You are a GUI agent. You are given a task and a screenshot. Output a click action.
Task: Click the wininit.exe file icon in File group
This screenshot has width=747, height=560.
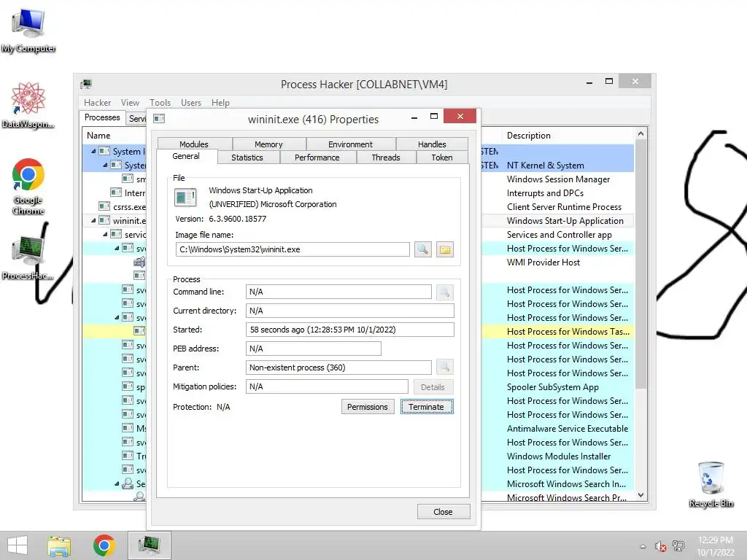[185, 197]
